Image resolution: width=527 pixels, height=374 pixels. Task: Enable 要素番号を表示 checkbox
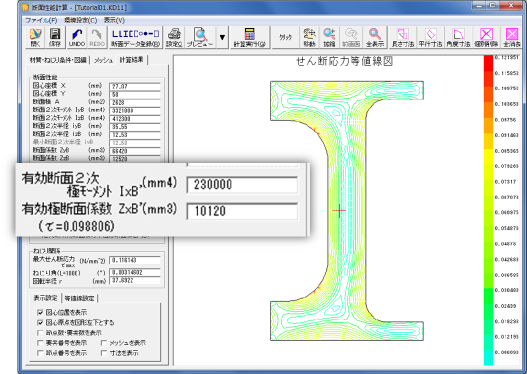[x=40, y=343]
